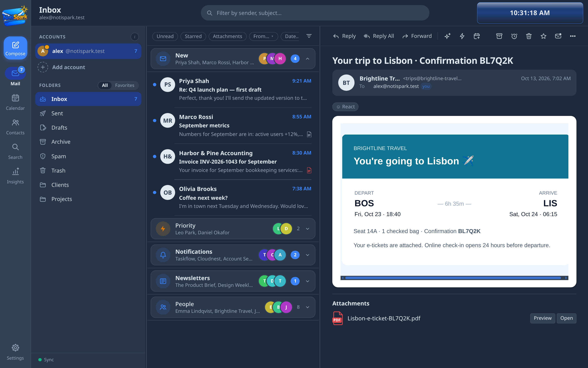The image size is (588, 368).
Task: Snooze the email with clock icon
Action: (x=514, y=36)
